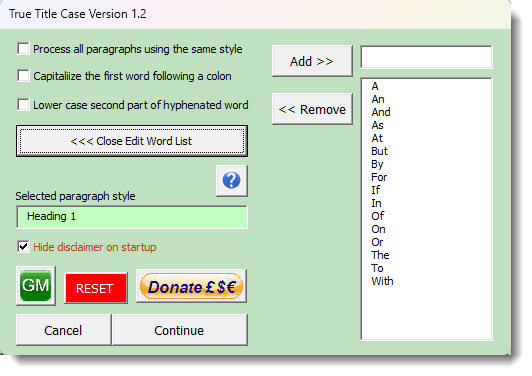Focus the new word text box
Image resolution: width=532 pixels, height=376 pixels.
coord(426,57)
